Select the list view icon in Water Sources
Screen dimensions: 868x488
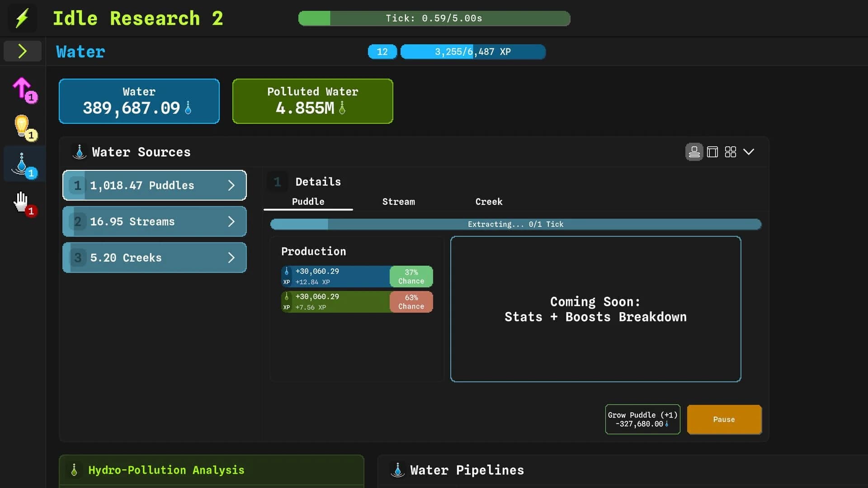tap(694, 152)
